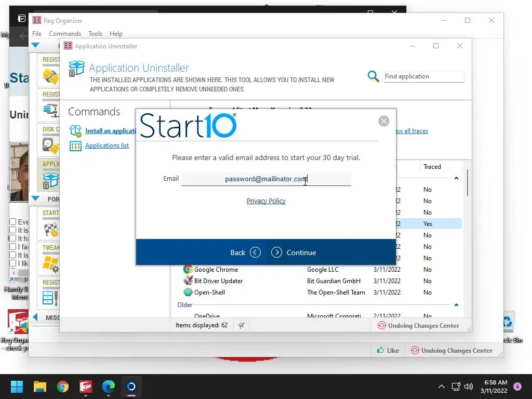Click the filter icon beside Items displayed
This screenshot has height=399, width=532.
tap(241, 325)
